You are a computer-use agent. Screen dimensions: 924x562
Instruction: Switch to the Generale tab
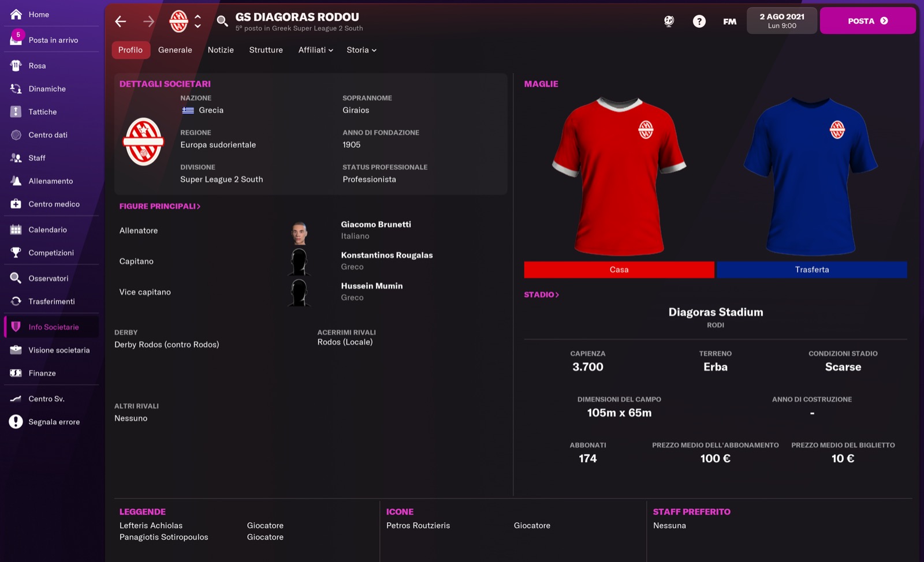click(x=175, y=50)
